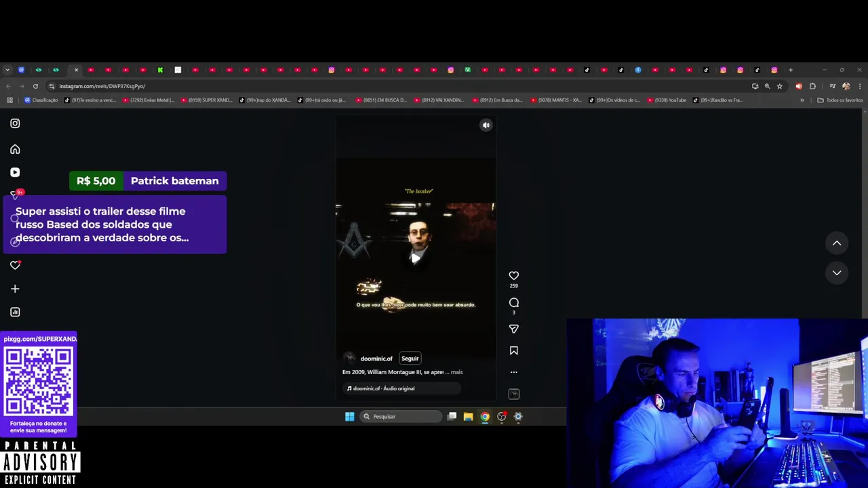Open the tab search dropdown arrow
868x488 pixels.
[x=7, y=70]
